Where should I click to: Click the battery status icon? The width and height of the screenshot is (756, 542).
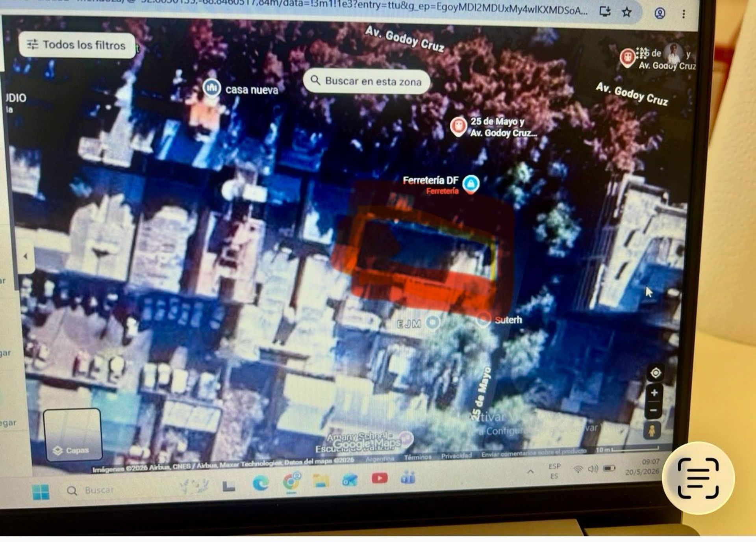609,468
